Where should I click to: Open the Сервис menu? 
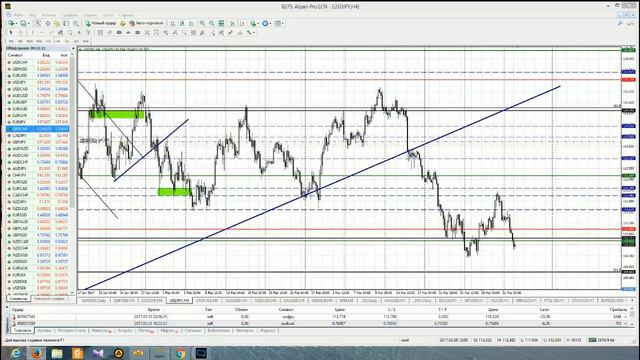91,15
